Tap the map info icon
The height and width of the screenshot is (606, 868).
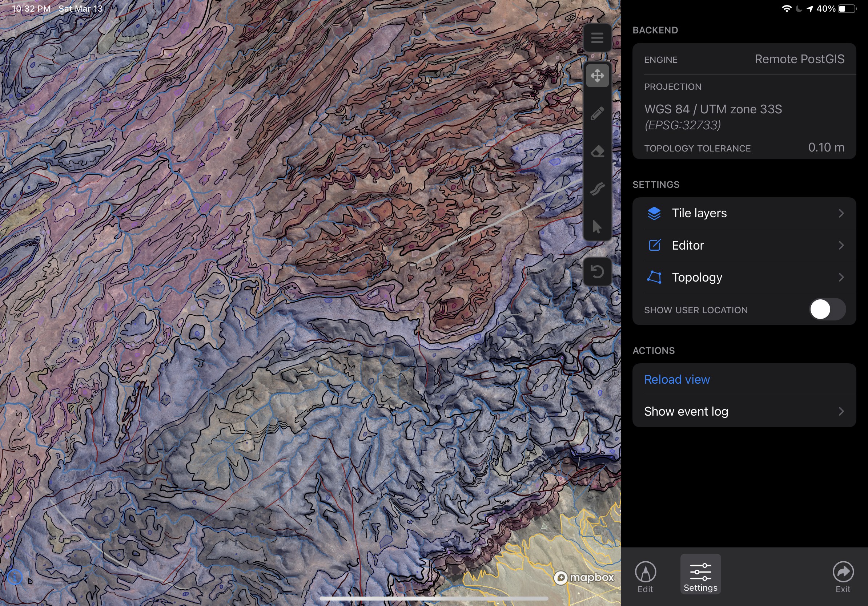pyautogui.click(x=15, y=577)
